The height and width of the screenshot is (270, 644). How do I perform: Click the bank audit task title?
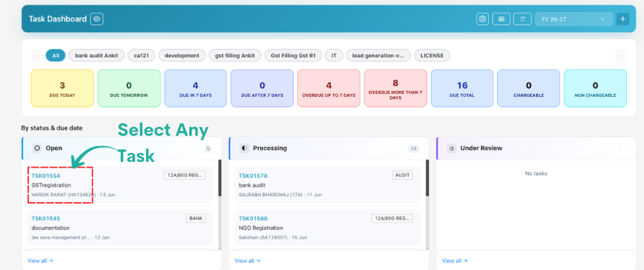tap(252, 185)
